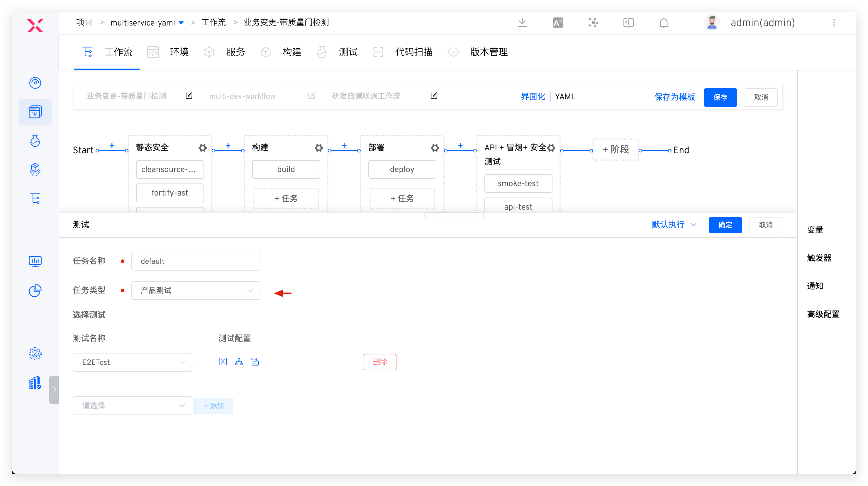The height and width of the screenshot is (486, 868).
Task: Click the 保存 button to save workflow
Action: [720, 97]
